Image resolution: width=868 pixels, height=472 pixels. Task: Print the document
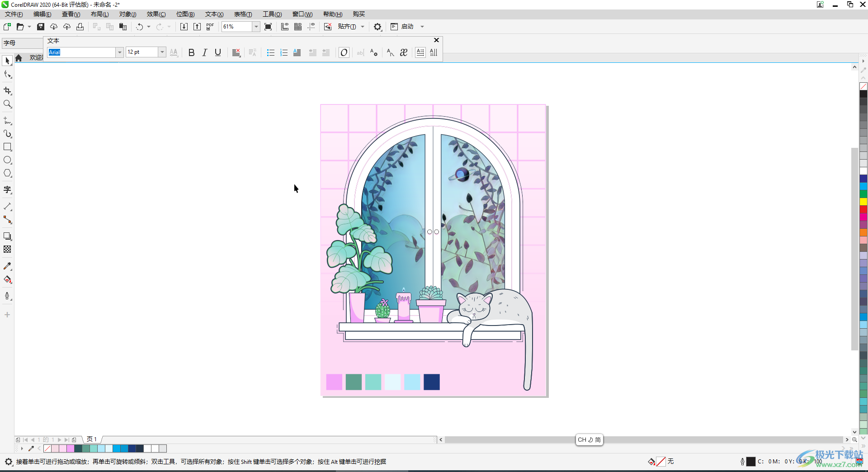(80, 27)
